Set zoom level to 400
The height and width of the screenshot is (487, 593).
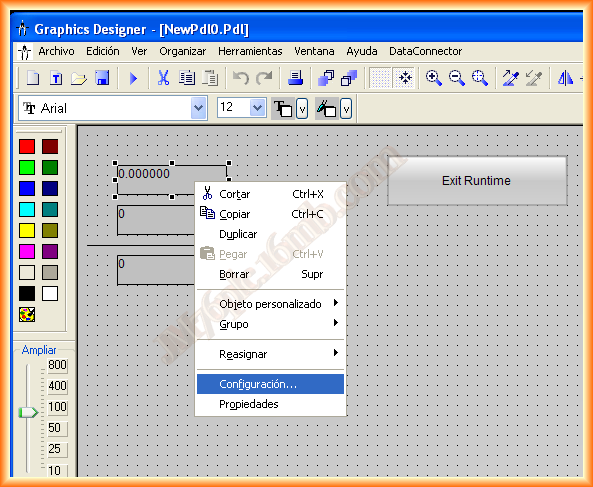57,386
